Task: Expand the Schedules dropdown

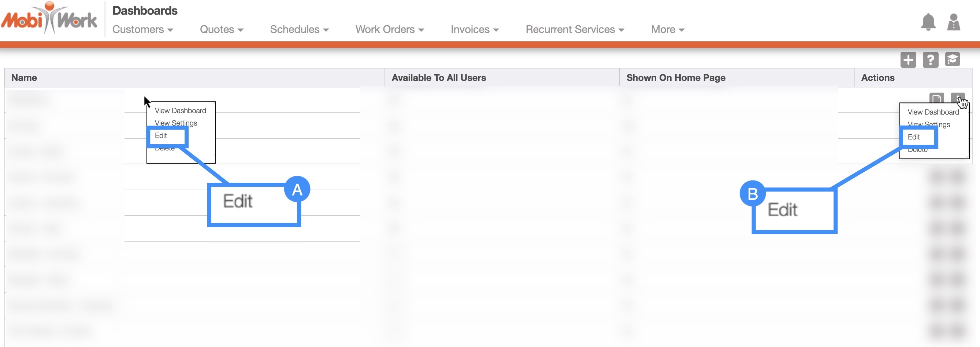Action: pos(299,29)
